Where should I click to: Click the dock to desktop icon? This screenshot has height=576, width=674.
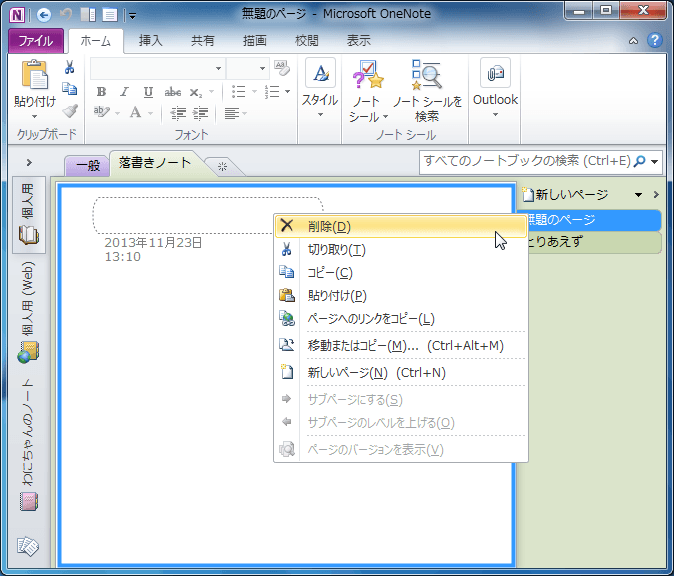[88, 15]
